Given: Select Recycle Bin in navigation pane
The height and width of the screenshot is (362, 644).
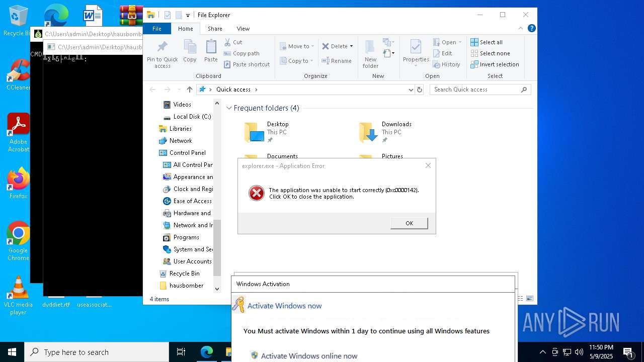Looking at the screenshot, I should [179, 274].
